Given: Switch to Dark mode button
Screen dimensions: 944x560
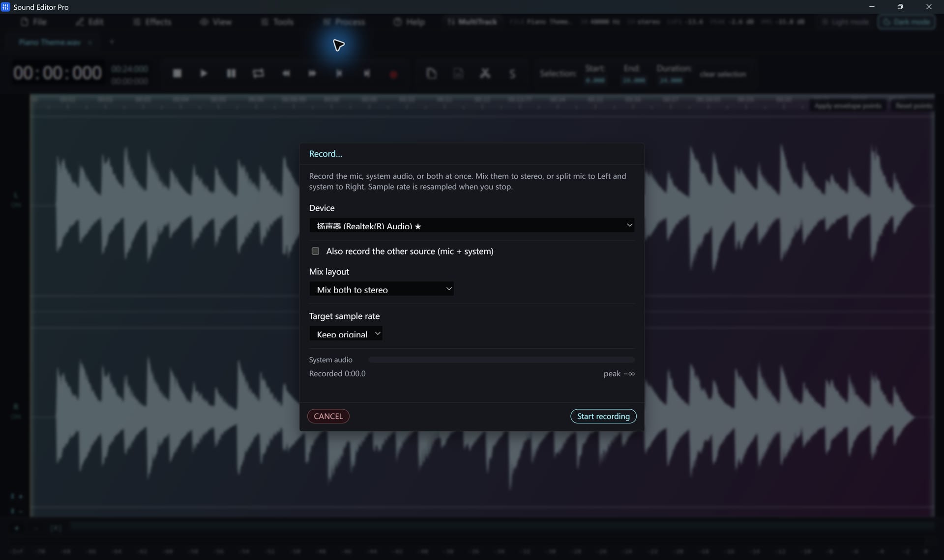Looking at the screenshot, I should pyautogui.click(x=907, y=22).
